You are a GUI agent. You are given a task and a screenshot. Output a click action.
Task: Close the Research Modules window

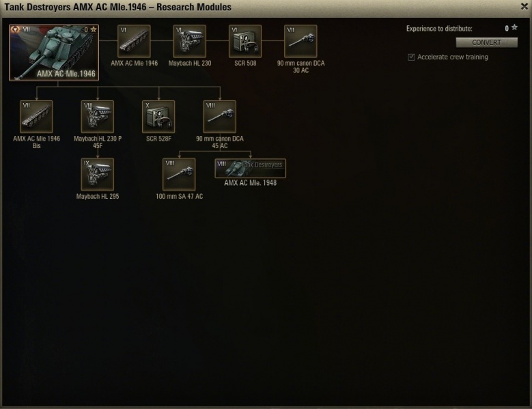click(x=524, y=6)
